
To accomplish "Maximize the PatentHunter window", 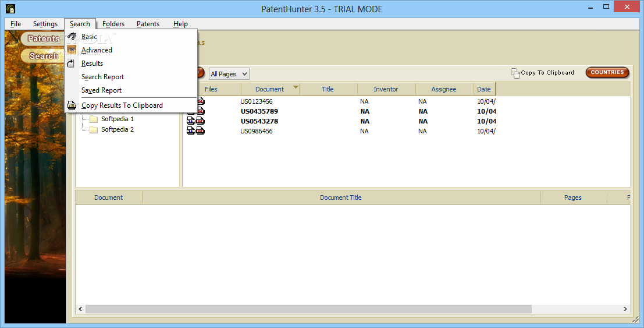I will 606,6.
